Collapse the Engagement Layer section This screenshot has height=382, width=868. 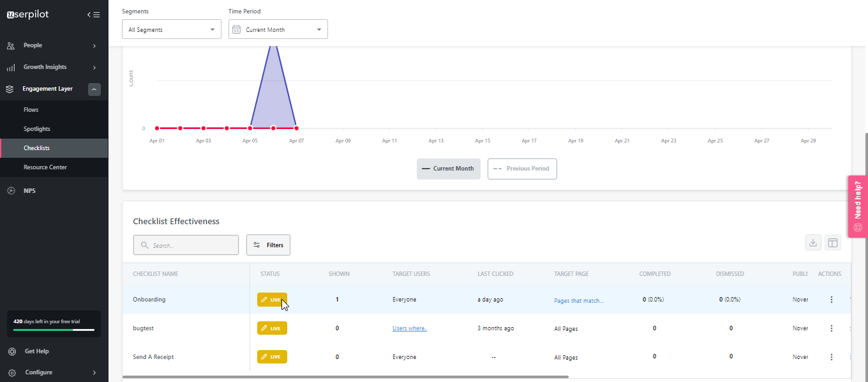click(94, 89)
